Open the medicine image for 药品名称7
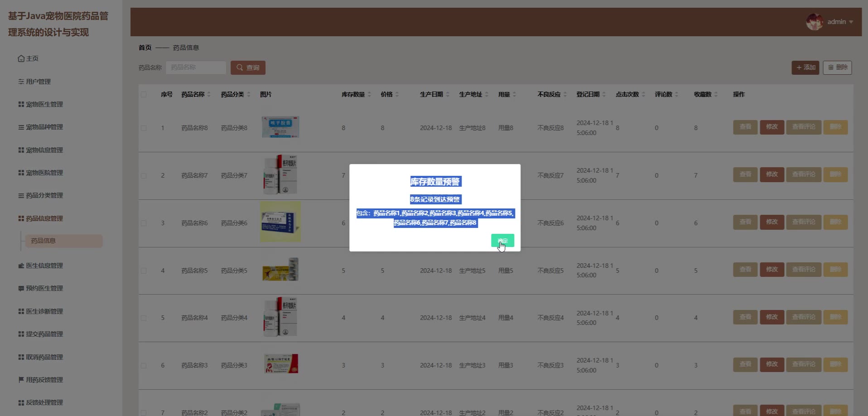Image resolution: width=868 pixels, height=416 pixels. 280,175
